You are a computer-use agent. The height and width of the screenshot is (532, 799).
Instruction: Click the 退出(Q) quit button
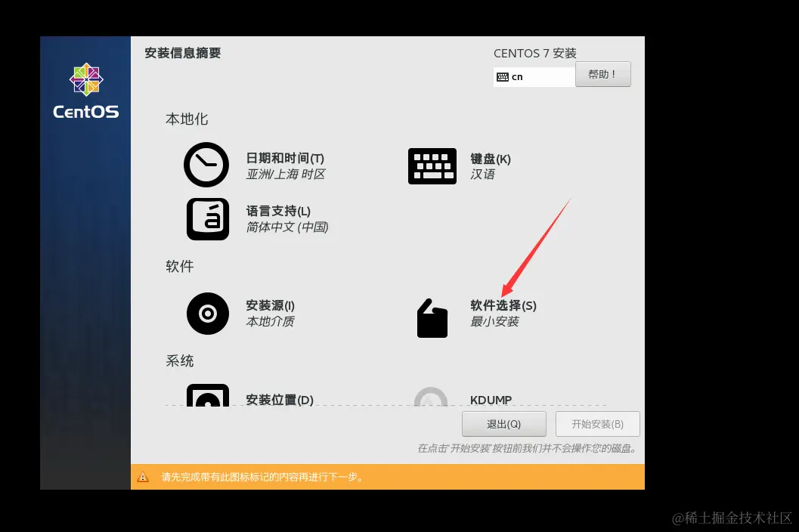[504, 424]
